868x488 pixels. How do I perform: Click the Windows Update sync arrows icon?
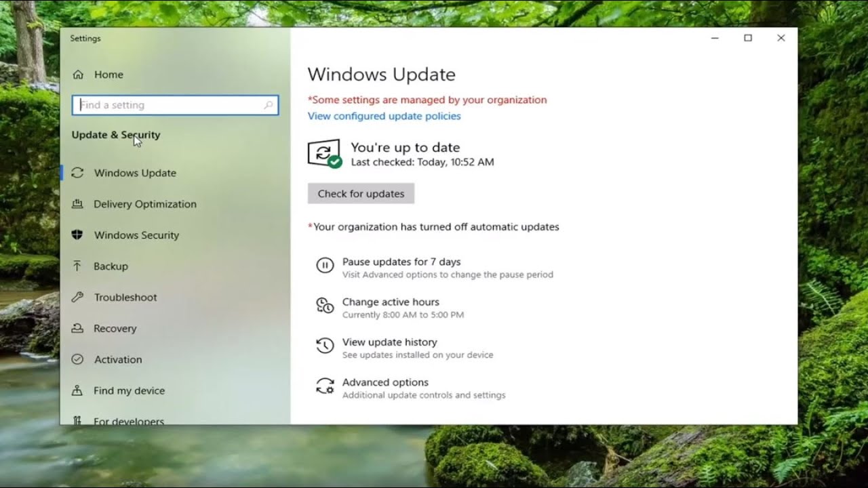click(x=77, y=173)
